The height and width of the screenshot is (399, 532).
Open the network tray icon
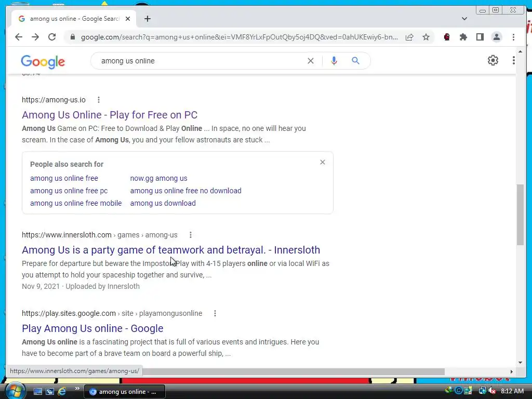click(482, 391)
